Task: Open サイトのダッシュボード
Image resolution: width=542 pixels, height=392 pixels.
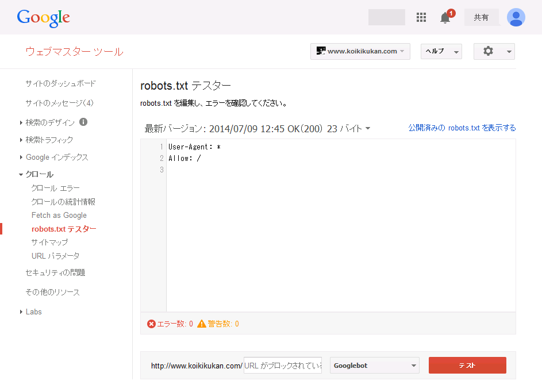Action: point(60,83)
